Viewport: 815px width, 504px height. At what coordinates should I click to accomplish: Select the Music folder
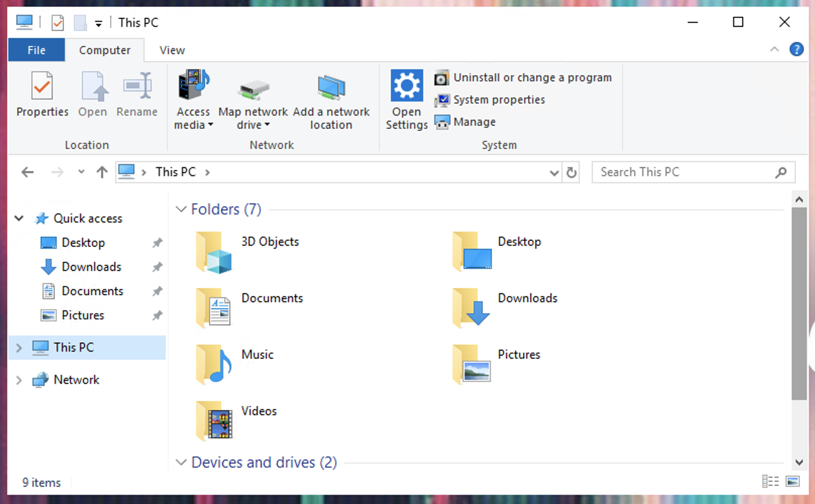[x=235, y=365]
